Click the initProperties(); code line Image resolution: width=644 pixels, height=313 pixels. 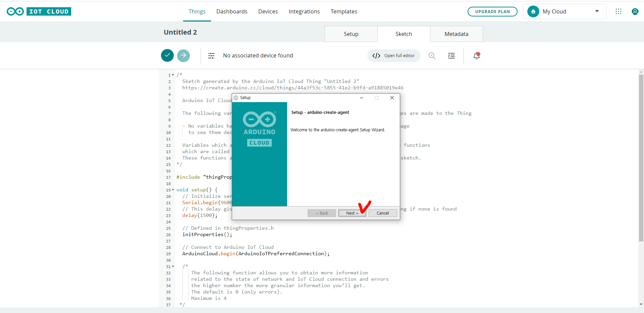coord(207,234)
